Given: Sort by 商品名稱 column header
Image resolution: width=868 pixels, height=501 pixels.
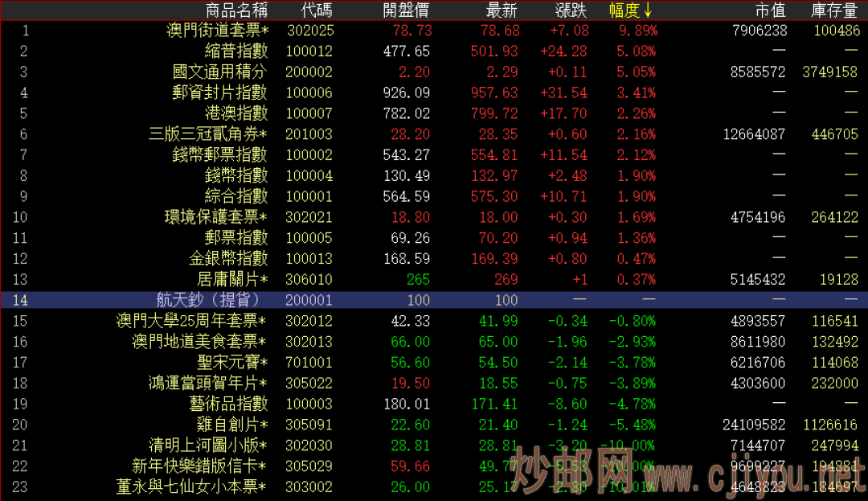Looking at the screenshot, I should click(x=236, y=10).
